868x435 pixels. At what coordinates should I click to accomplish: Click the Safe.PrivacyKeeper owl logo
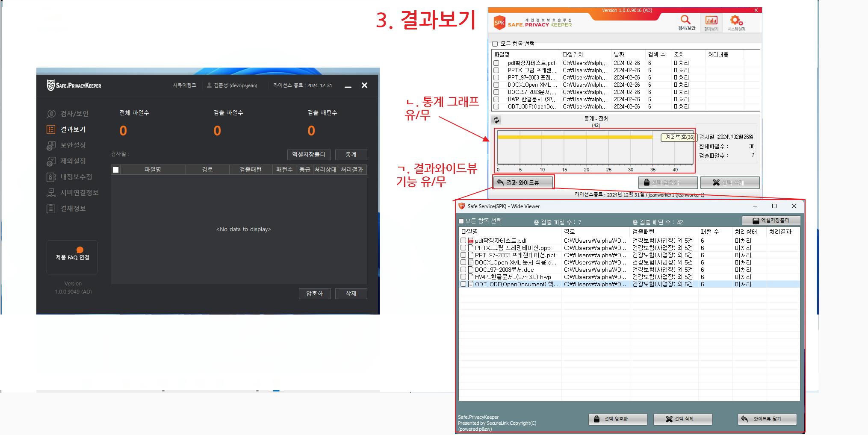pos(50,85)
